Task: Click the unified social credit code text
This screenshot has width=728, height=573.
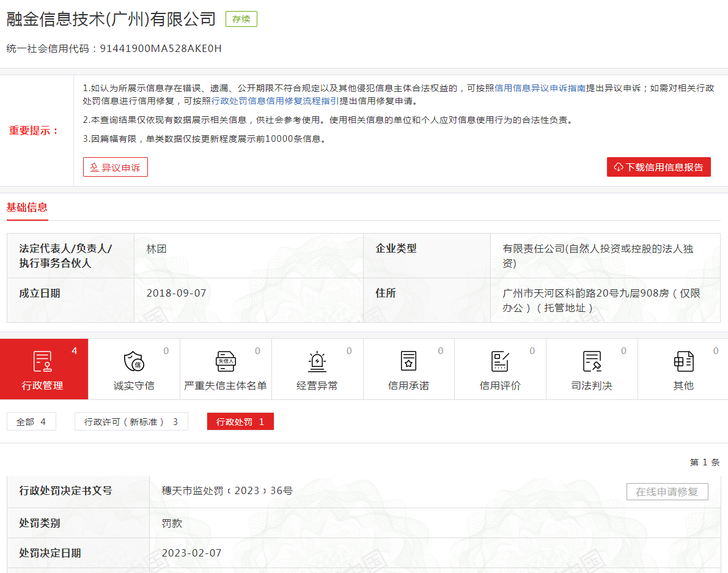Action: pyautogui.click(x=161, y=48)
